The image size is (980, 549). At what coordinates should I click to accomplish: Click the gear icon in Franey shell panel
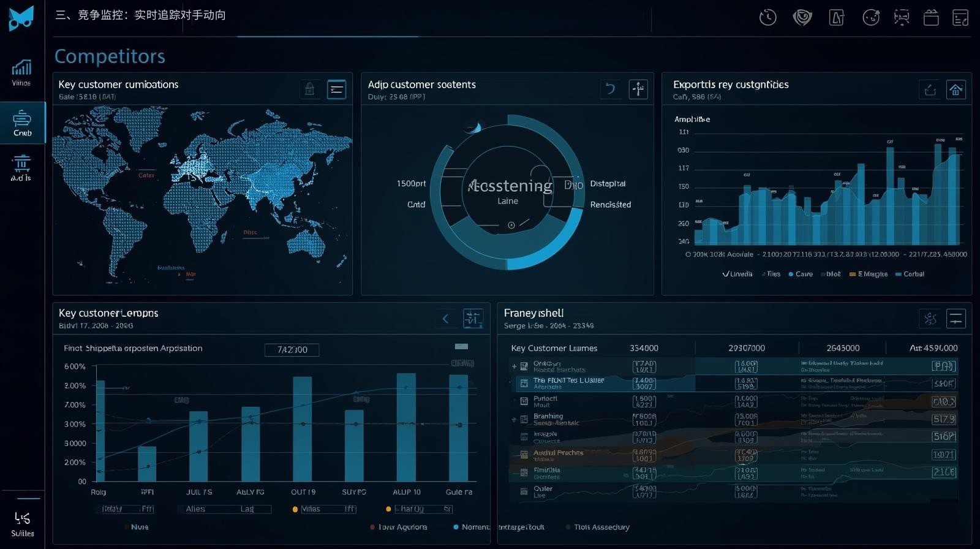tap(930, 318)
